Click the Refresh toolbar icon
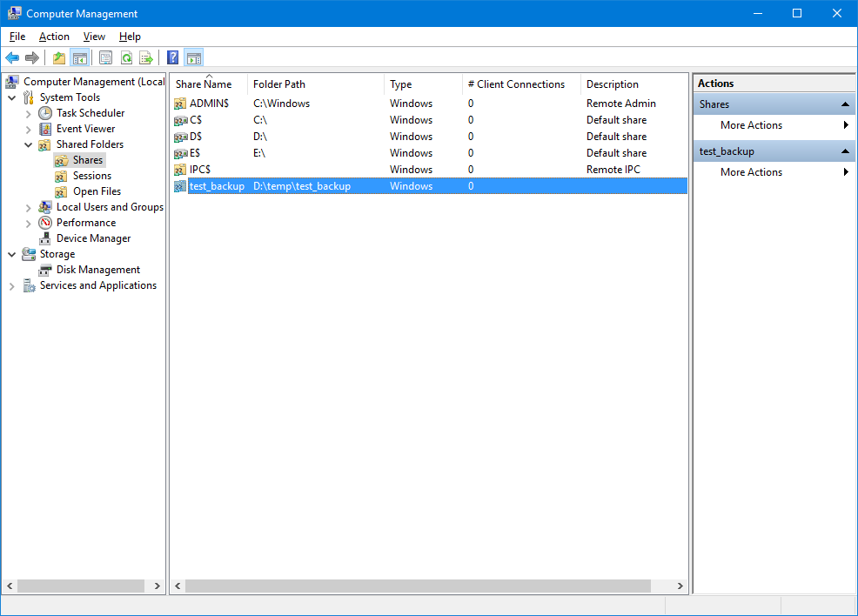Viewport: 858px width, 616px height. (x=126, y=58)
